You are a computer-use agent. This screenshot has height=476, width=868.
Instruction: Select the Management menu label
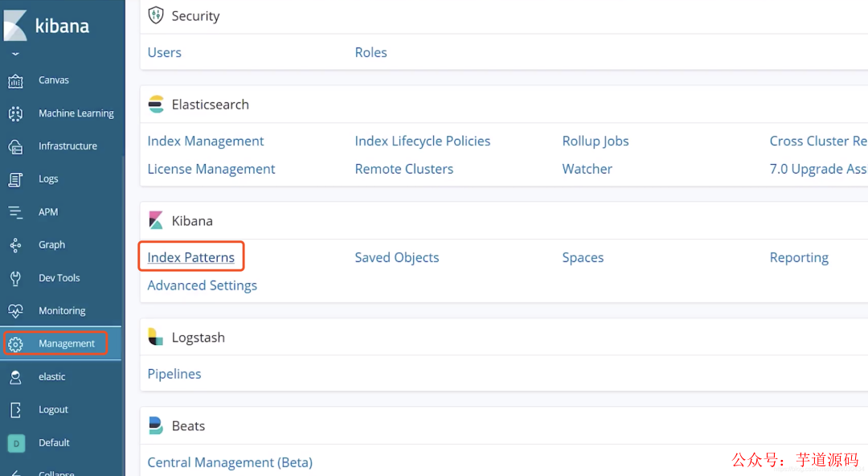[67, 343]
